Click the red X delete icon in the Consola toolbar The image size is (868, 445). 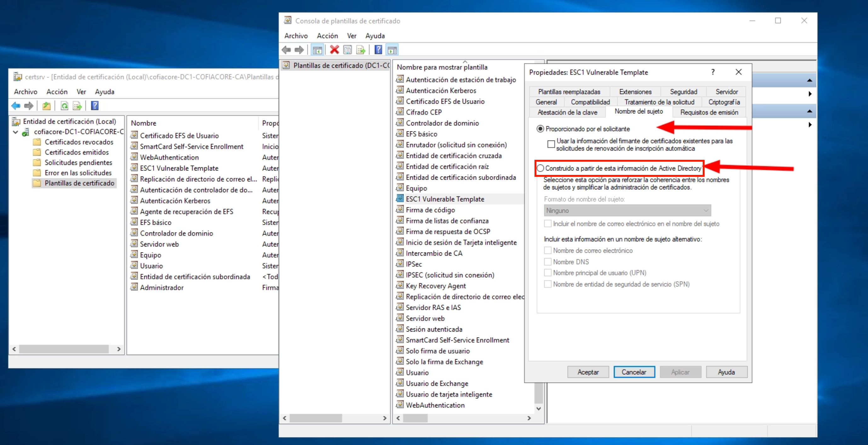334,50
